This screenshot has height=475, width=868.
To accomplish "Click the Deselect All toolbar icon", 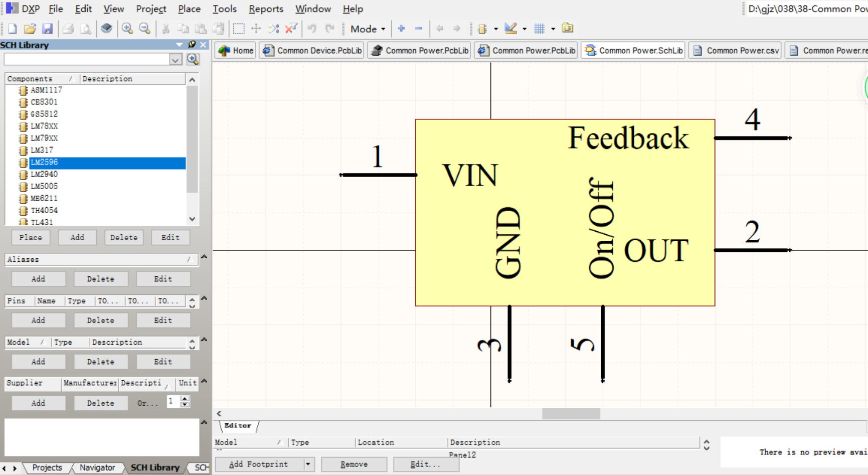I will tap(273, 29).
